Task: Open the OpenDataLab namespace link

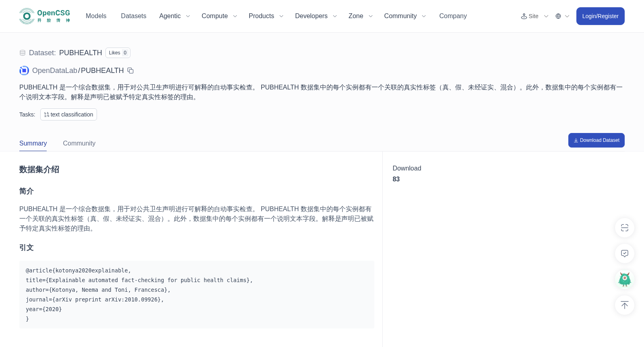Action: click(x=55, y=71)
